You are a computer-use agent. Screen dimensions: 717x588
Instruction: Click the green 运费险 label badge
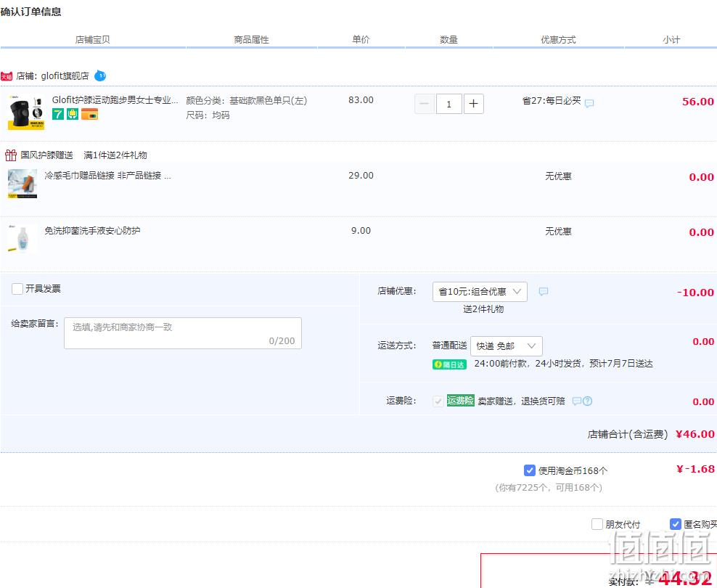point(461,401)
